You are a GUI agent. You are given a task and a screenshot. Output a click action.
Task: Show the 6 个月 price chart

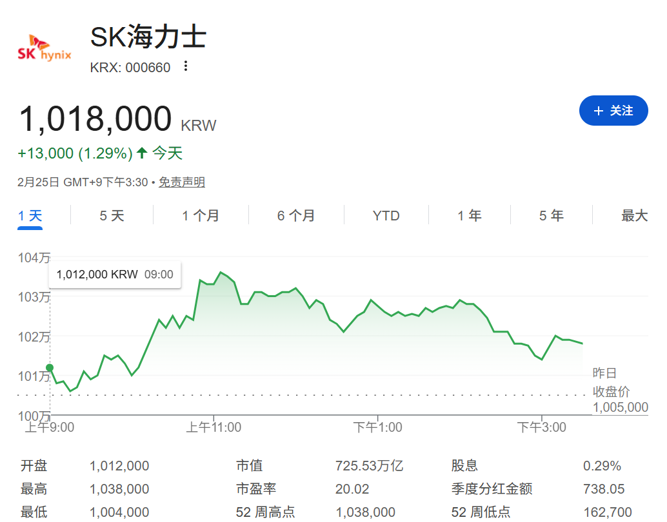tap(296, 215)
